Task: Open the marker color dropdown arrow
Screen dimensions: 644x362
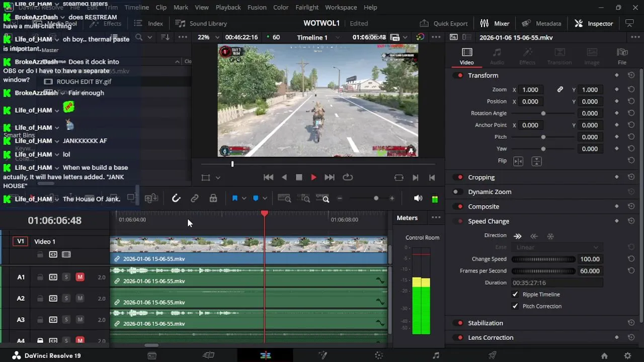Action: [x=265, y=199]
